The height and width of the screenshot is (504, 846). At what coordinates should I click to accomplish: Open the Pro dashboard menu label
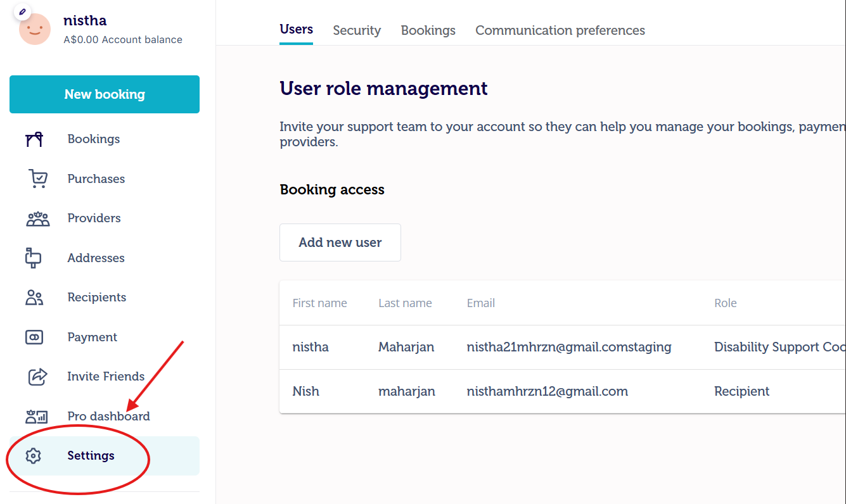[109, 416]
